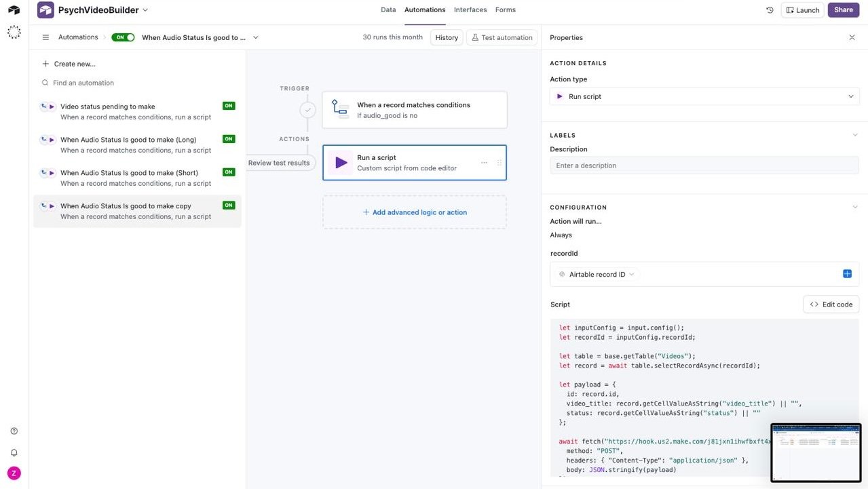Open base history clock icon

point(770,10)
